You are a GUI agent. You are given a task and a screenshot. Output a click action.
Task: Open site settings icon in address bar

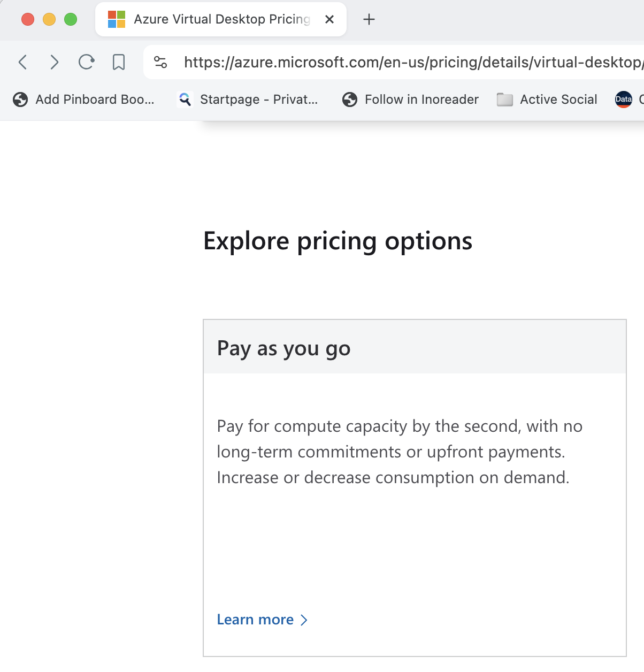coord(160,62)
